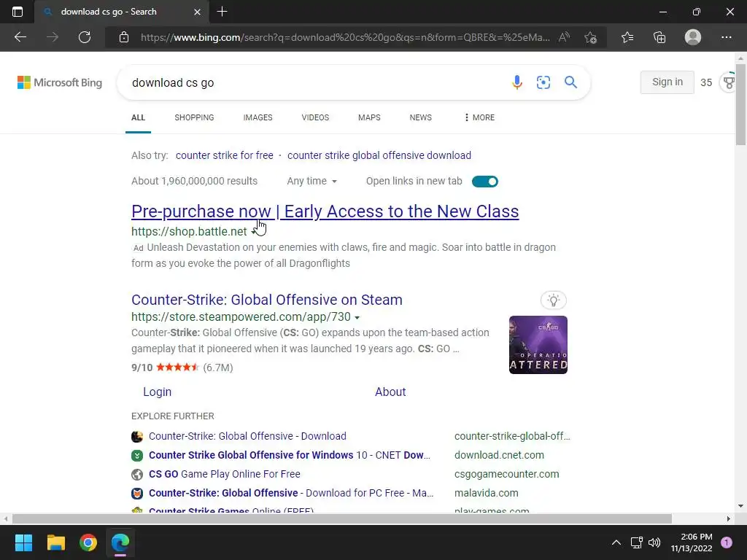Viewport: 747px width, 560px height.
Task: Click the Sign in button
Action: pyautogui.click(x=667, y=82)
